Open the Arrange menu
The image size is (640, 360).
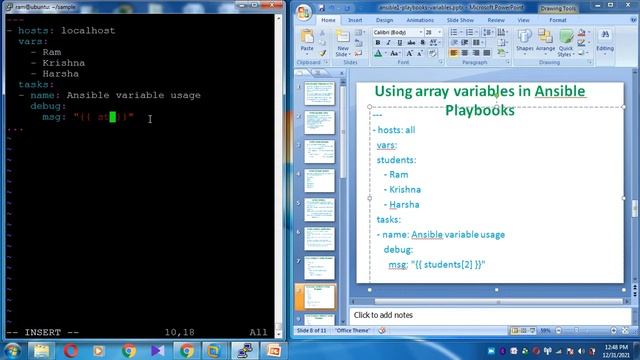point(545,41)
